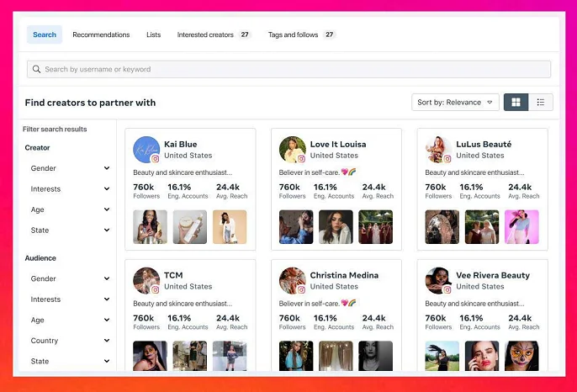Expand the Audience Country filter
The image size is (577, 392).
(x=69, y=341)
